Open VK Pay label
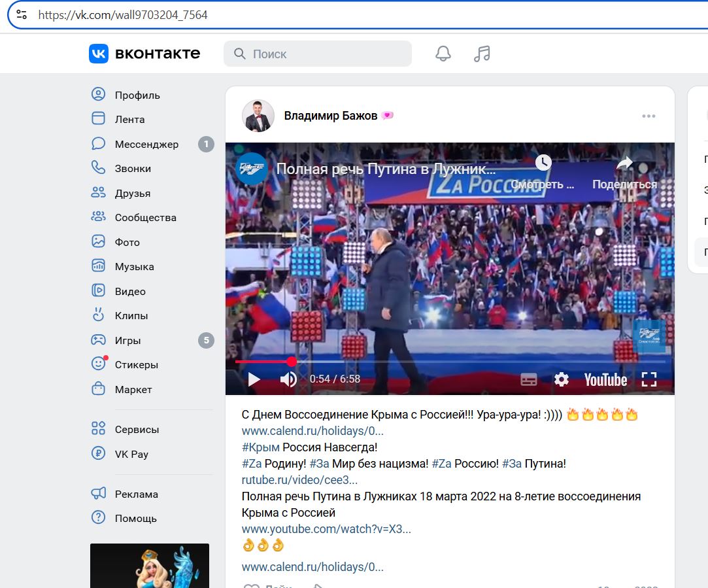708x588 pixels. [x=131, y=455]
